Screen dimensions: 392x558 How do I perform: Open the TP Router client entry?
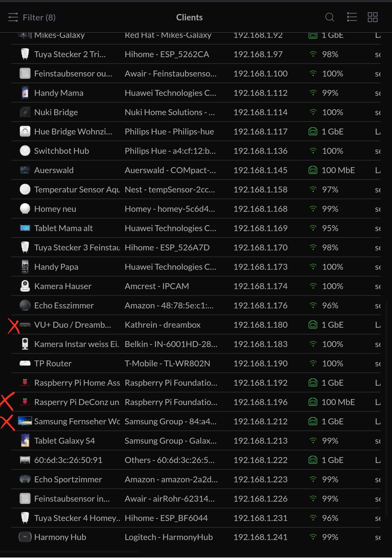click(53, 363)
